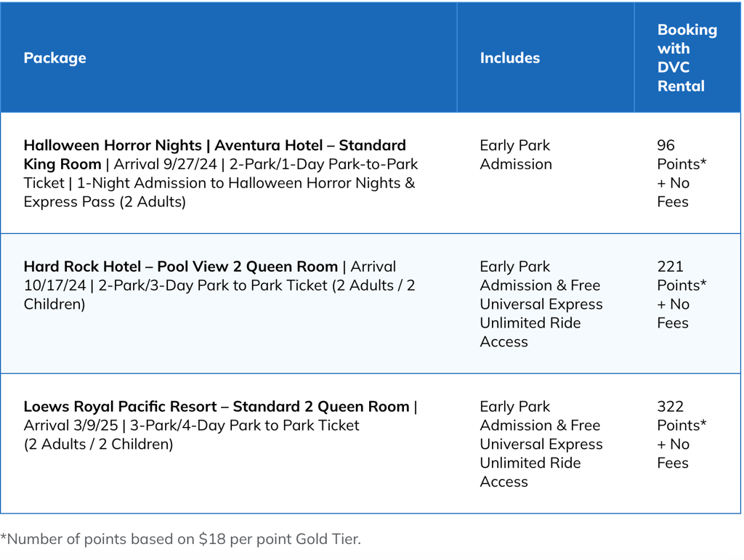The image size is (744, 560).
Task: Click the $18 per point Gold Tier footnote
Action: point(280,539)
